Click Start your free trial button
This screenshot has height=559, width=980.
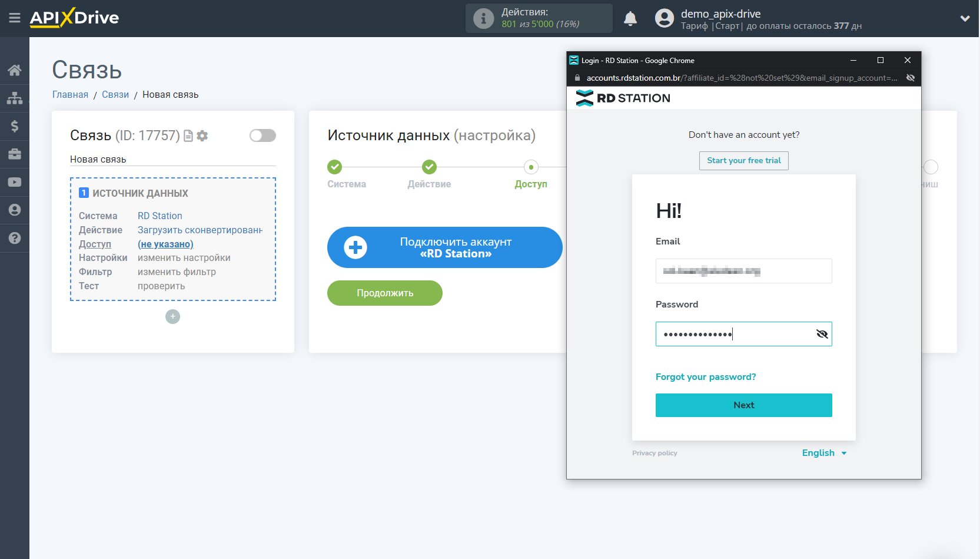(744, 161)
